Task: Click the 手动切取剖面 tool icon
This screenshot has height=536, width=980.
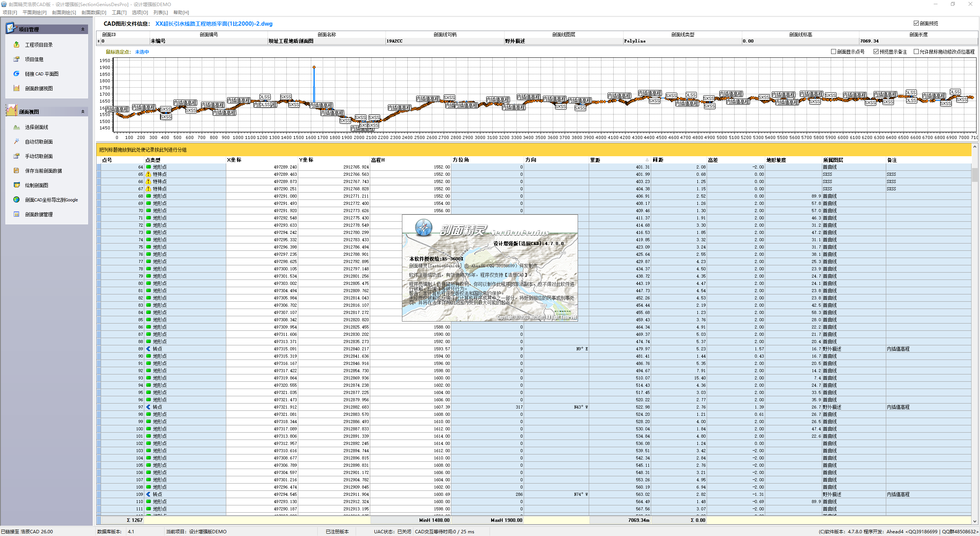Action: pyautogui.click(x=16, y=156)
